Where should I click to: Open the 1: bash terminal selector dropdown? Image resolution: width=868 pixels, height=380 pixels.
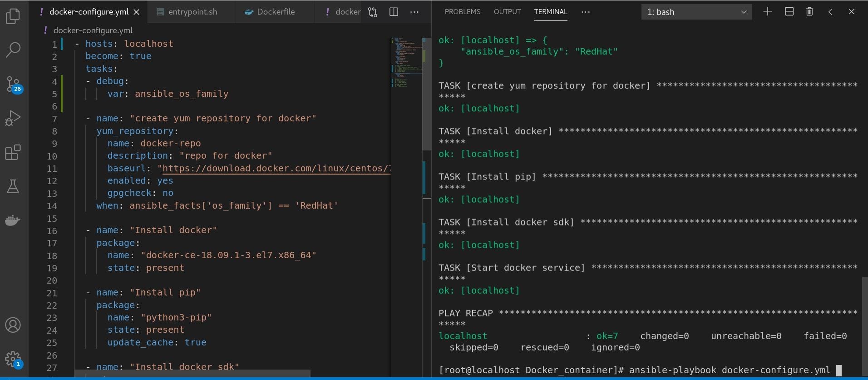click(696, 12)
